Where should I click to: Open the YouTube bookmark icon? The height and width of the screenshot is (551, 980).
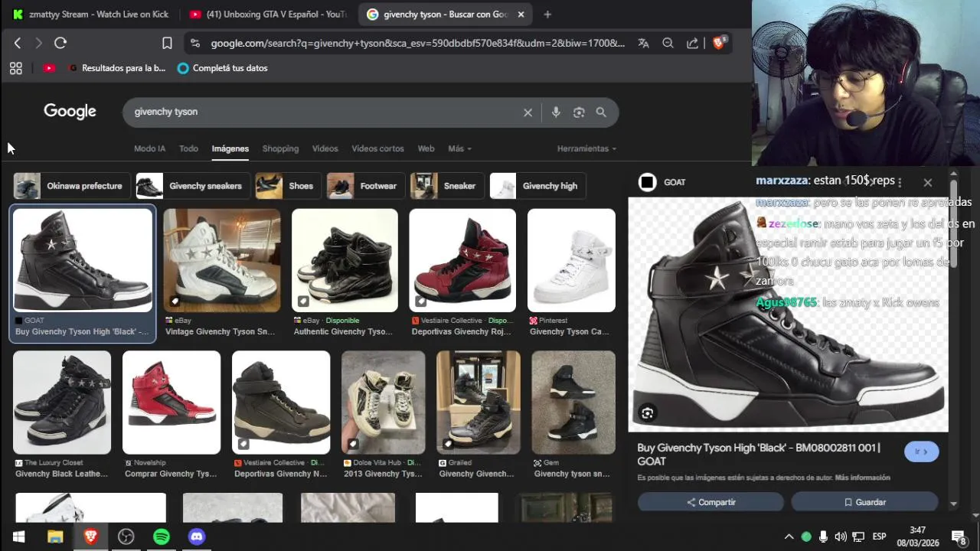pos(49,68)
